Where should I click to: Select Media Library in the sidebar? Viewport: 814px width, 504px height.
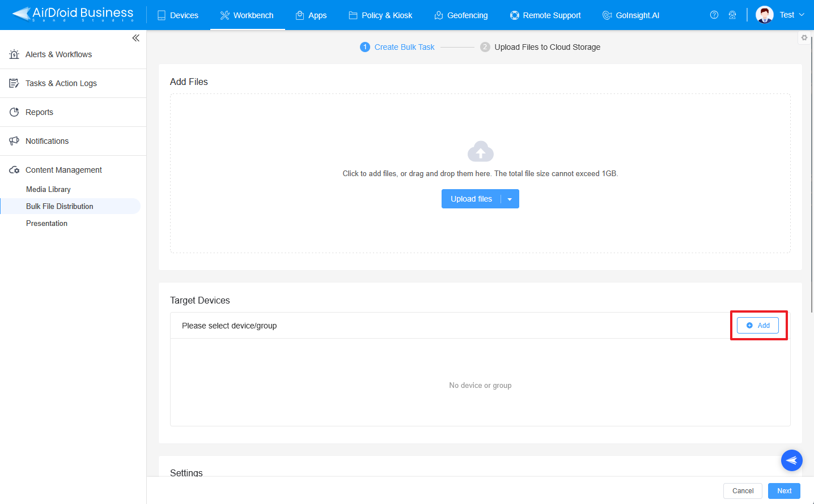[48, 189]
